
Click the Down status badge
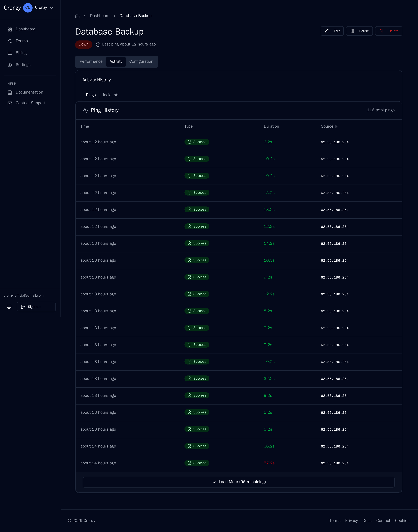[x=83, y=44]
